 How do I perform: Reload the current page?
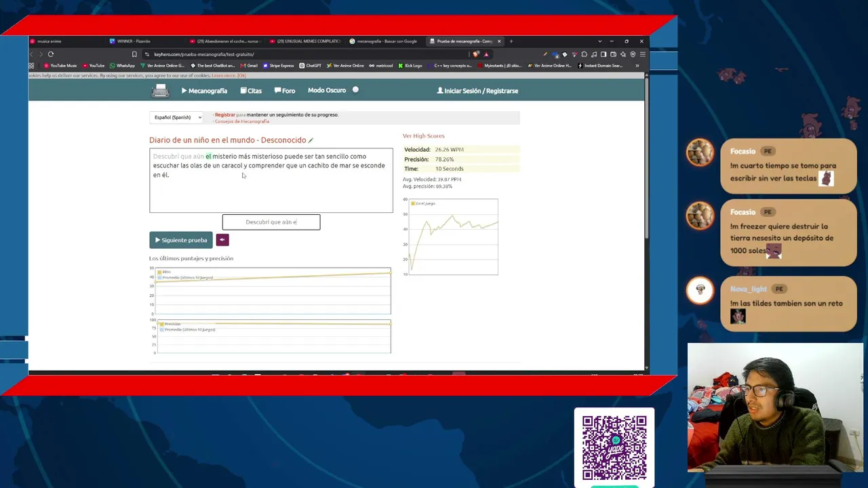coord(51,54)
